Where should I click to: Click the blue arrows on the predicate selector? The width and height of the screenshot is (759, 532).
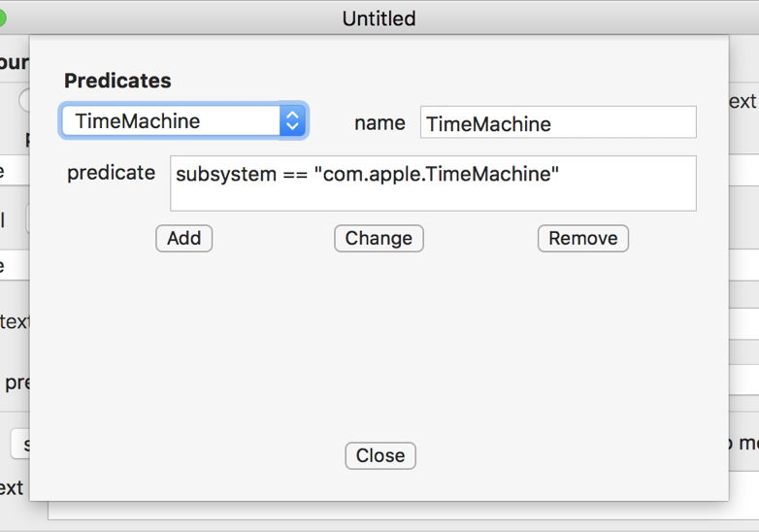[293, 121]
